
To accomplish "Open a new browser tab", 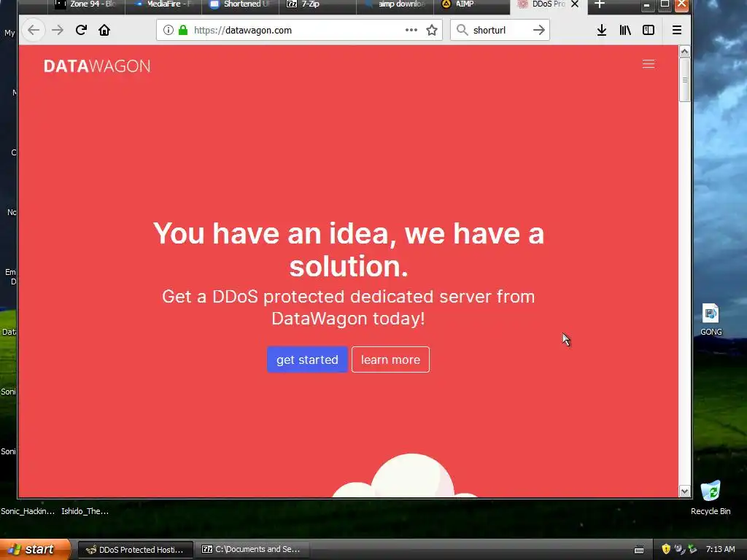I will [x=600, y=4].
